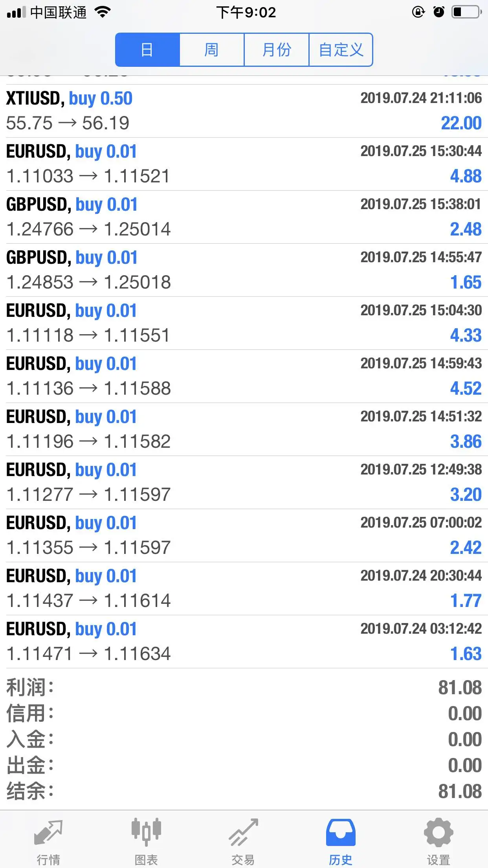Viewport: 488px width, 868px height.
Task: Open the 设置 settings gear icon
Action: click(438, 832)
